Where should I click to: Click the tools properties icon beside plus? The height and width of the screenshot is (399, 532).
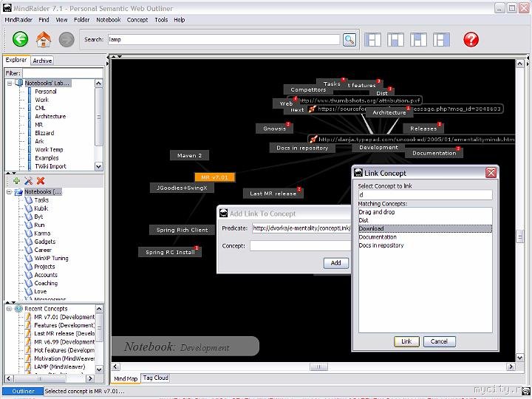click(x=29, y=181)
